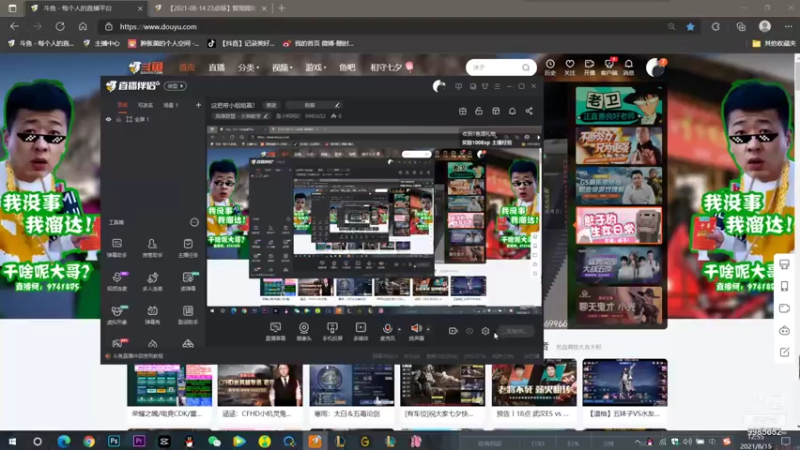Select the first scene tab in 直播伴侣
Image resolution: width=800 pixels, height=450 pixels.
tap(122, 105)
